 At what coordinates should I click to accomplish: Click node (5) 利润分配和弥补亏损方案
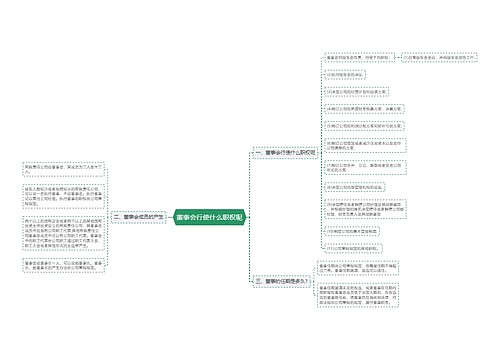click(x=364, y=126)
